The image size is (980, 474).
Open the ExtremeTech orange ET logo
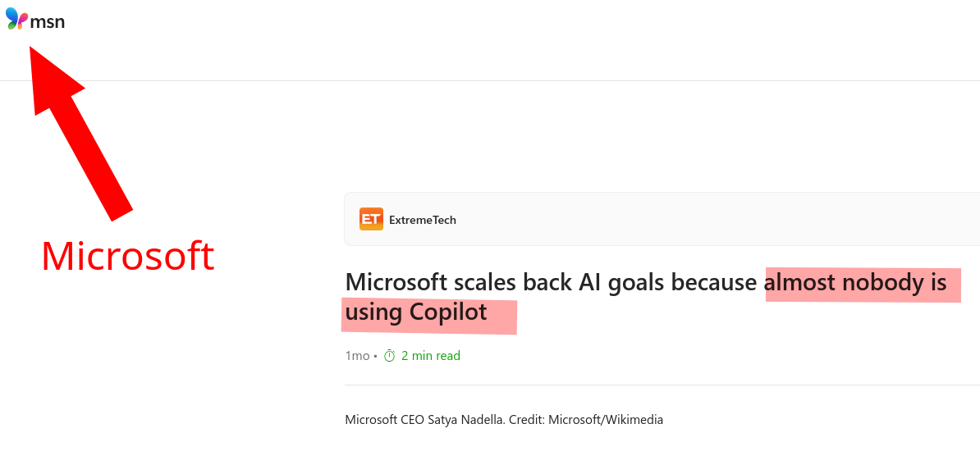pyautogui.click(x=371, y=219)
